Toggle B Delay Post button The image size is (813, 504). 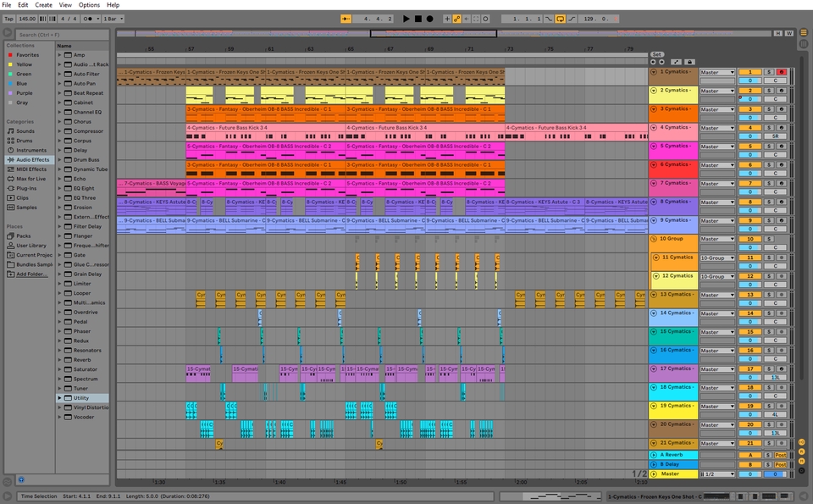pyautogui.click(x=780, y=465)
